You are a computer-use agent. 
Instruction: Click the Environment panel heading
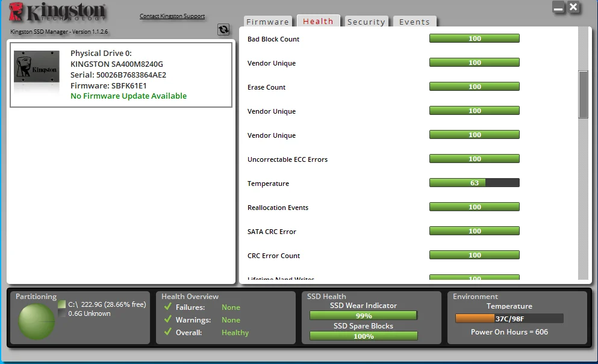(x=475, y=296)
